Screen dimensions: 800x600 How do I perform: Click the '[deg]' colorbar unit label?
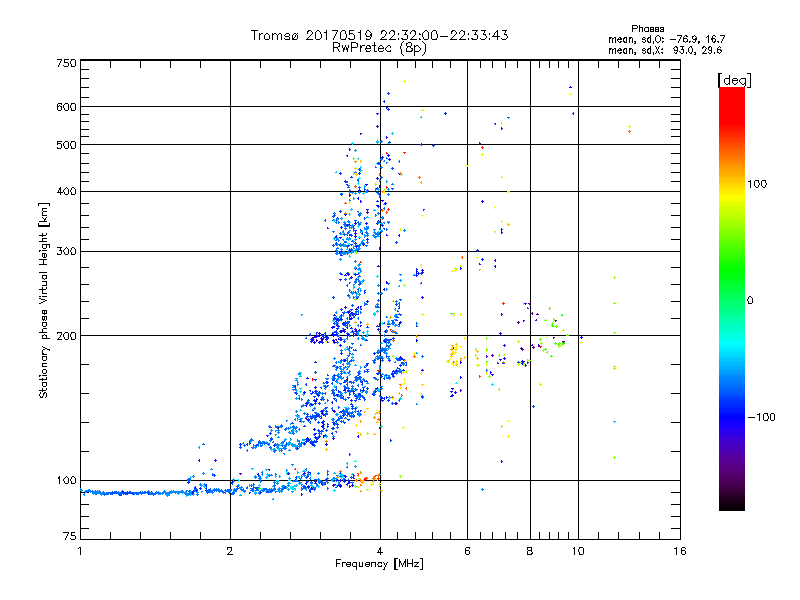click(734, 80)
